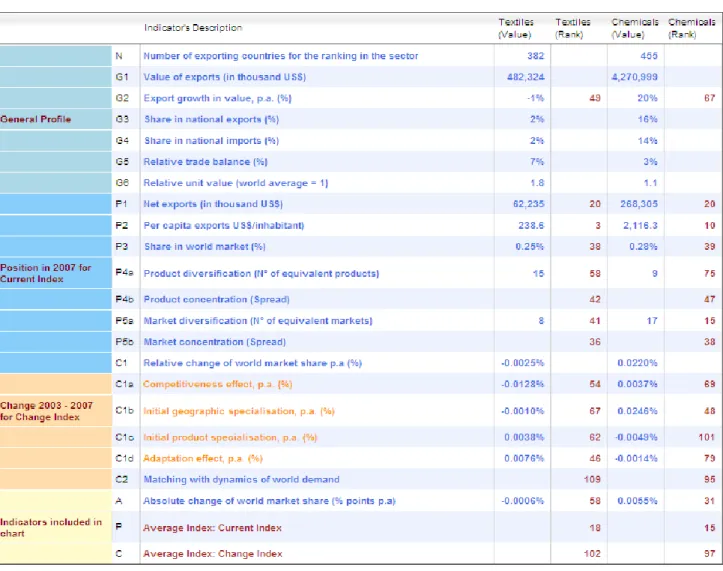Select 'Change 2003 - 2007 for Change Index' label
The image size is (723, 571).
tap(47, 411)
